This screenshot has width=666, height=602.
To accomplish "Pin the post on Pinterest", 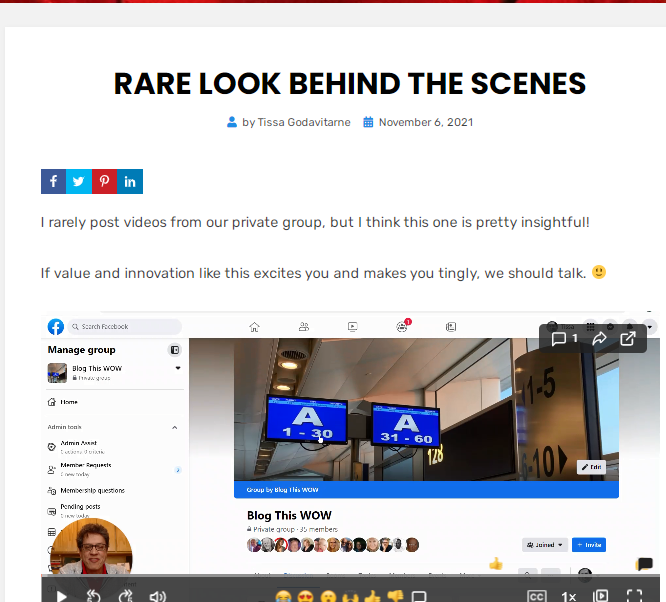I will tap(104, 181).
